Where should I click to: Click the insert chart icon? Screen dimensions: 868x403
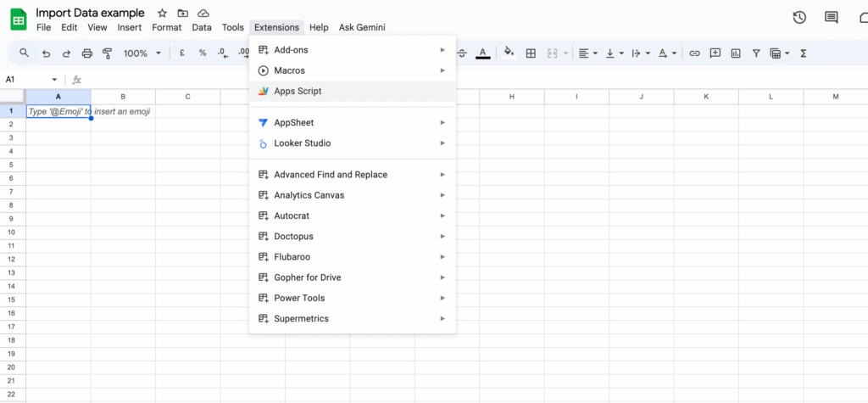[735, 53]
